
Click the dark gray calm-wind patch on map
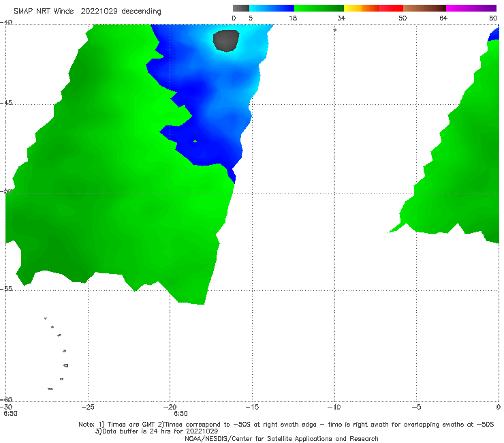(226, 40)
